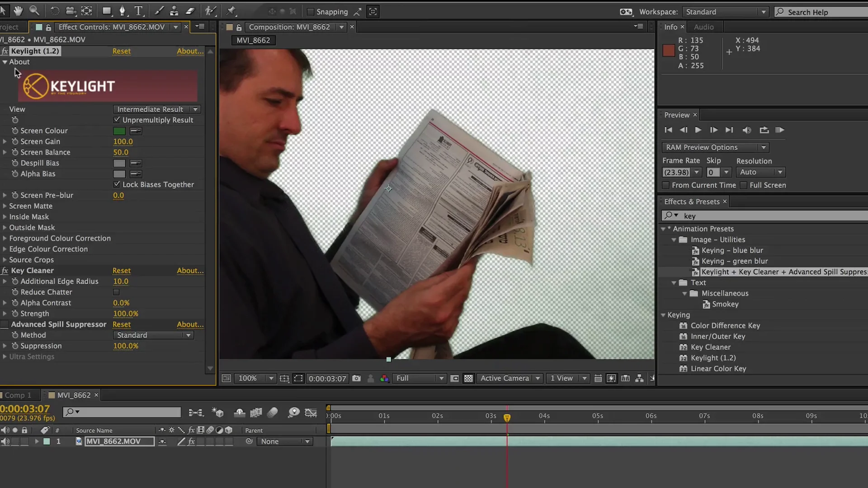The image size is (868, 488).
Task: Click About for Advanced Spill Suppressor
Action: click(190, 324)
